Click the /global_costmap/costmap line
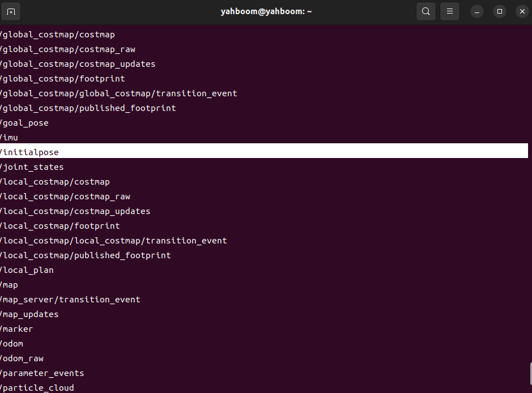The image size is (532, 393). pyautogui.click(x=57, y=35)
